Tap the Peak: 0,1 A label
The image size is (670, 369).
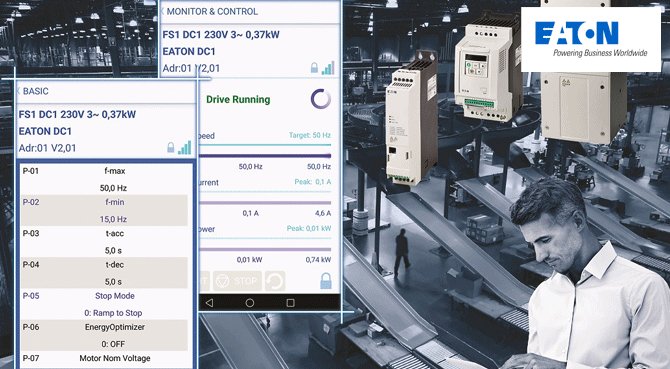pyautogui.click(x=313, y=182)
